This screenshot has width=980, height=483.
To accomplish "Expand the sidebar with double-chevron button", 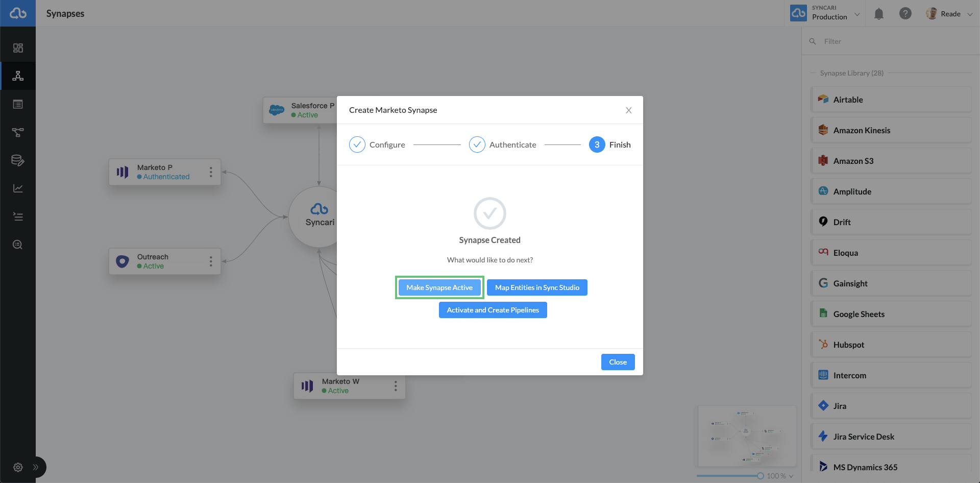I will tap(36, 467).
